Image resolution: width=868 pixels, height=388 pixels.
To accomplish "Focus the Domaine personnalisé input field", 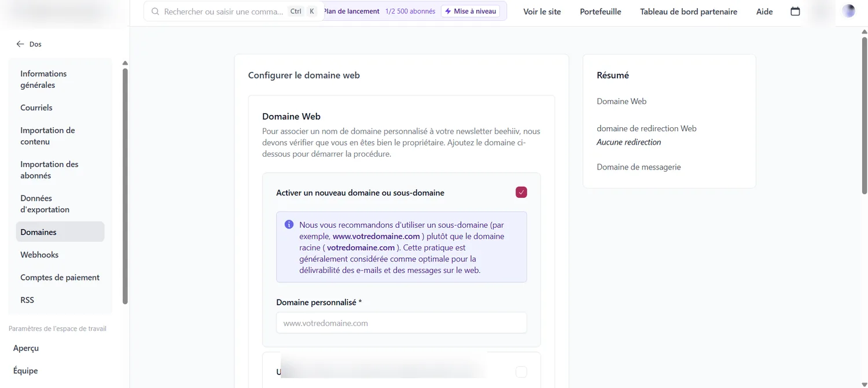I will tap(402, 323).
